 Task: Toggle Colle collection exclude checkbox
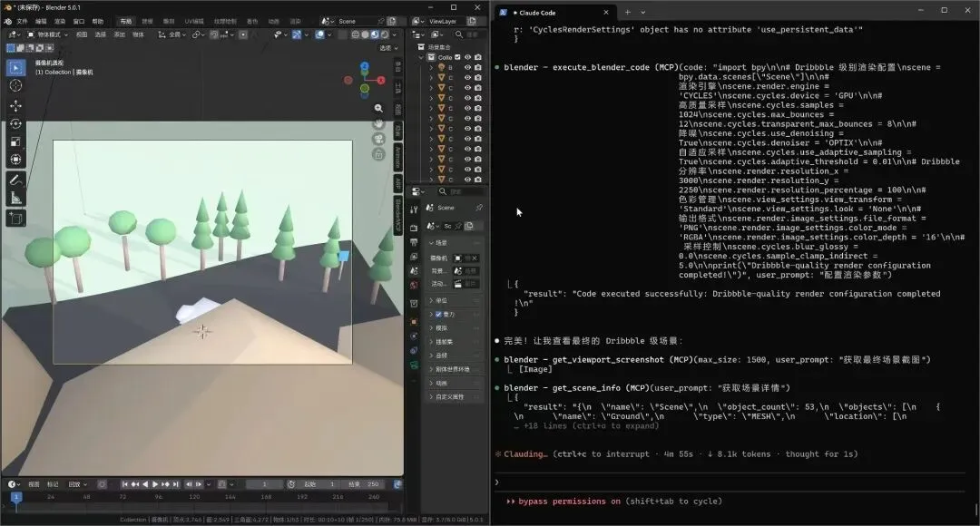[x=457, y=57]
